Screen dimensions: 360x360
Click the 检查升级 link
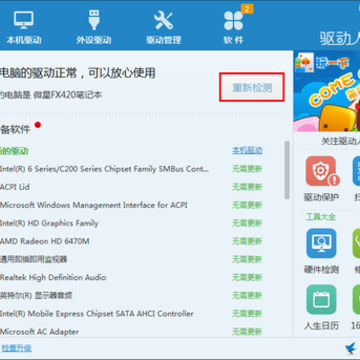16,348
